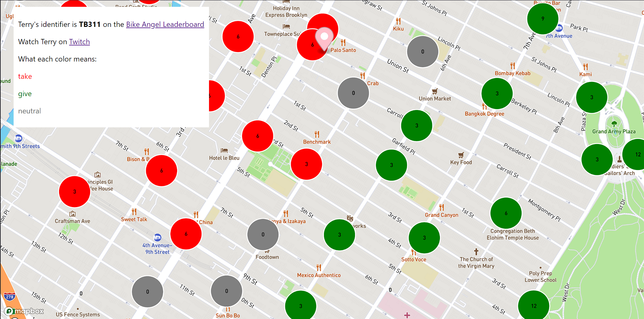Click the Mapbox logo
The height and width of the screenshot is (319, 644).
[24, 311]
